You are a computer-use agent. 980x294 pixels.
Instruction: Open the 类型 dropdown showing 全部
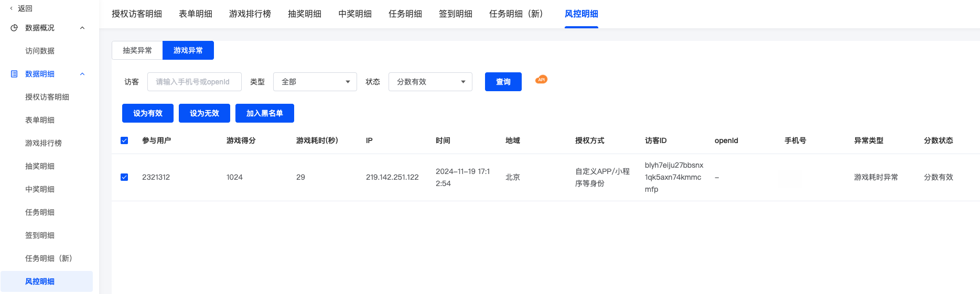(x=315, y=82)
